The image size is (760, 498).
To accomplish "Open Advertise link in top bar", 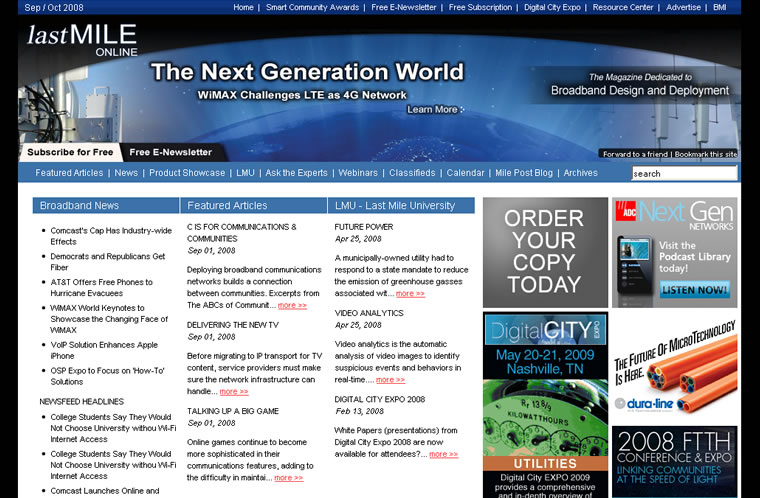I will [x=683, y=7].
